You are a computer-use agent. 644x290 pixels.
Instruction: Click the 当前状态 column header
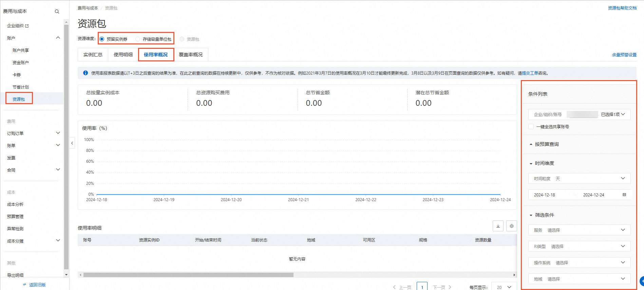[x=259, y=240]
